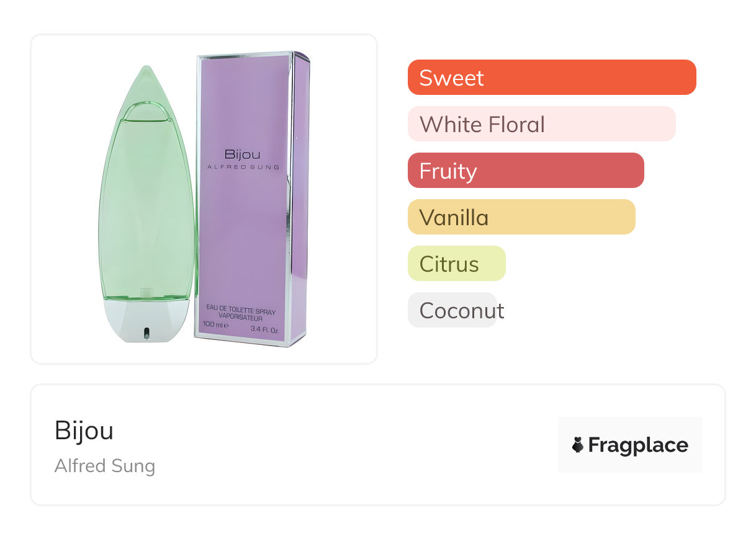Click the Fragplace perfume bottle logo icon

[578, 445]
